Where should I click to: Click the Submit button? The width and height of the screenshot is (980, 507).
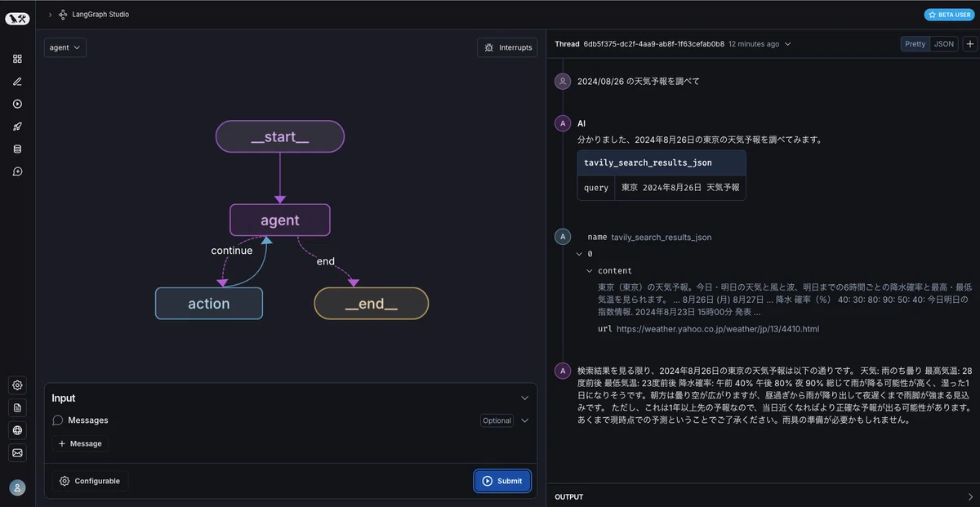click(x=502, y=481)
